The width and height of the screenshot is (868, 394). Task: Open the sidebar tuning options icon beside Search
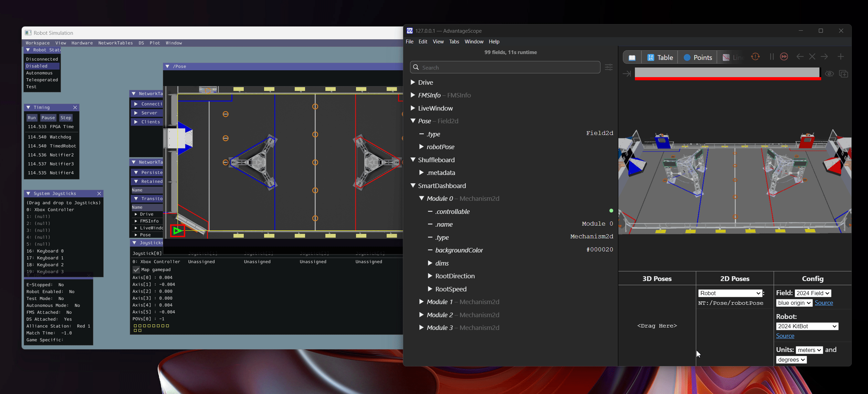click(x=609, y=68)
